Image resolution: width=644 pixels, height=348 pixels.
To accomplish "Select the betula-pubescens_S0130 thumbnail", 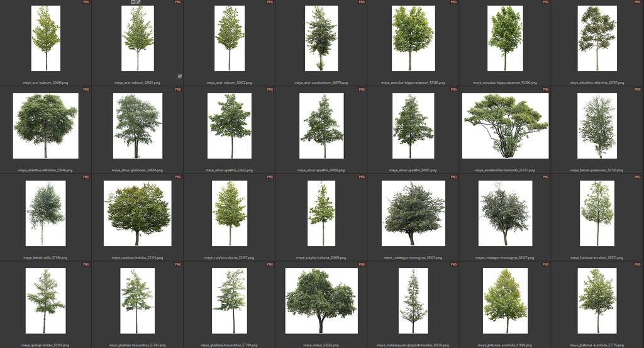I will coord(597,126).
